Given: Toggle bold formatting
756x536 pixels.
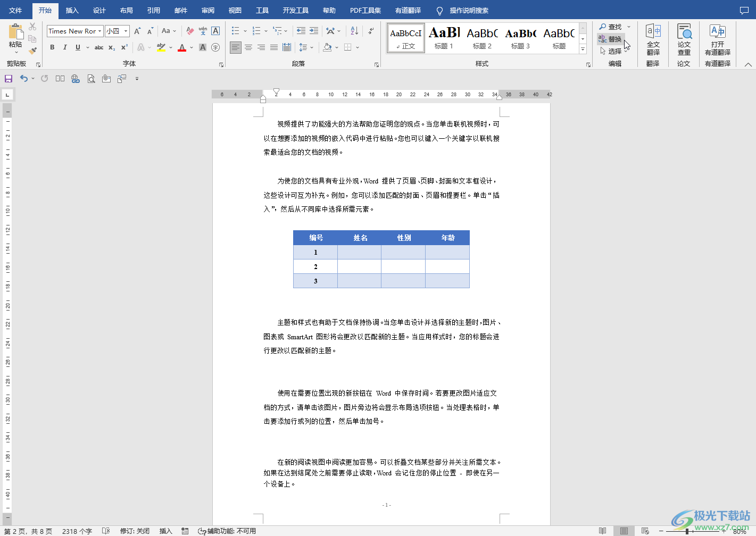Looking at the screenshot, I should tap(52, 47).
